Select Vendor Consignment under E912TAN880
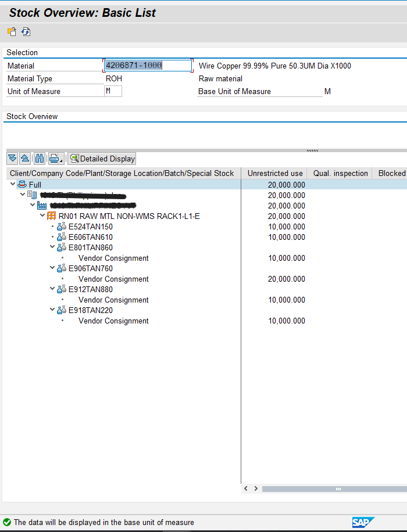Image resolution: width=407 pixels, height=532 pixels. tap(113, 300)
